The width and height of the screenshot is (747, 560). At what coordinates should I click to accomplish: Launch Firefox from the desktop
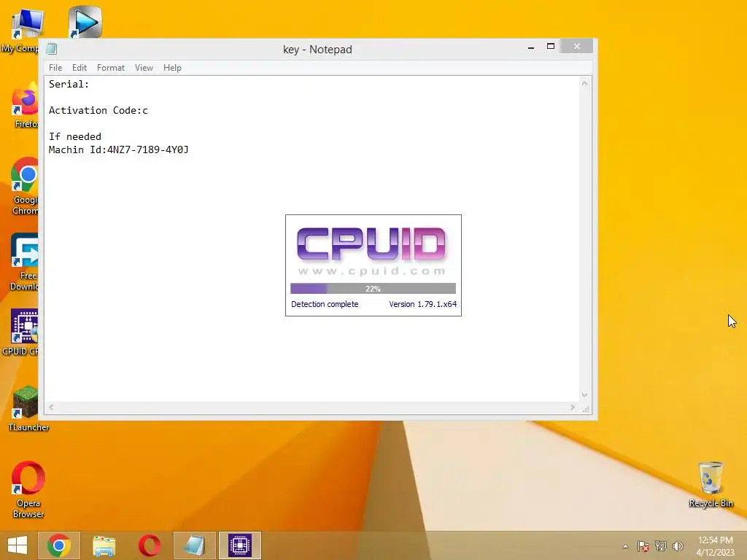click(x=25, y=106)
